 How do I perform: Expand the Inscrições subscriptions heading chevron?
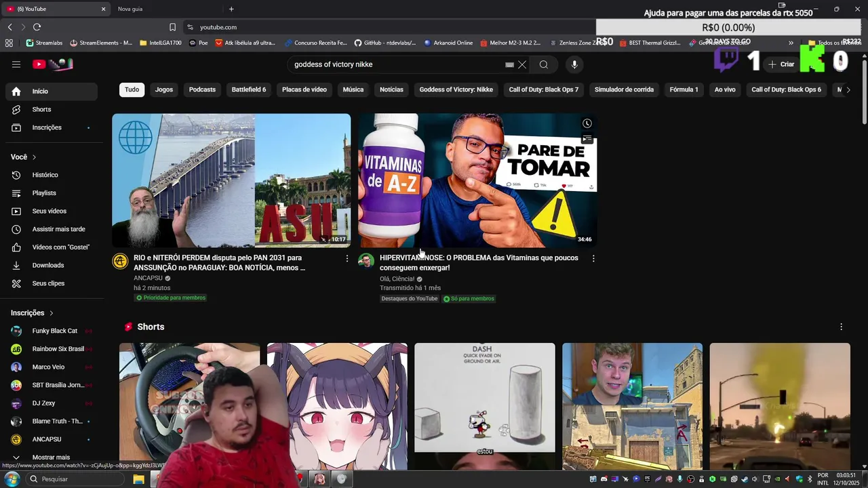(x=51, y=313)
